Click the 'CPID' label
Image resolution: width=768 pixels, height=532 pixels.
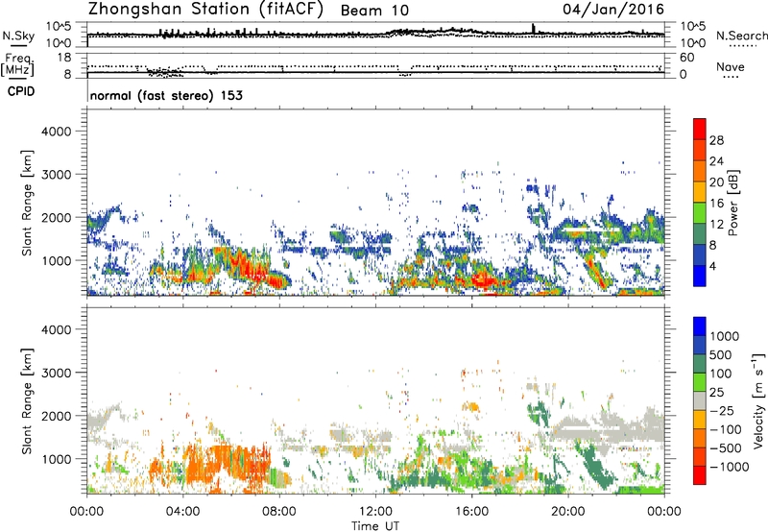click(21, 91)
